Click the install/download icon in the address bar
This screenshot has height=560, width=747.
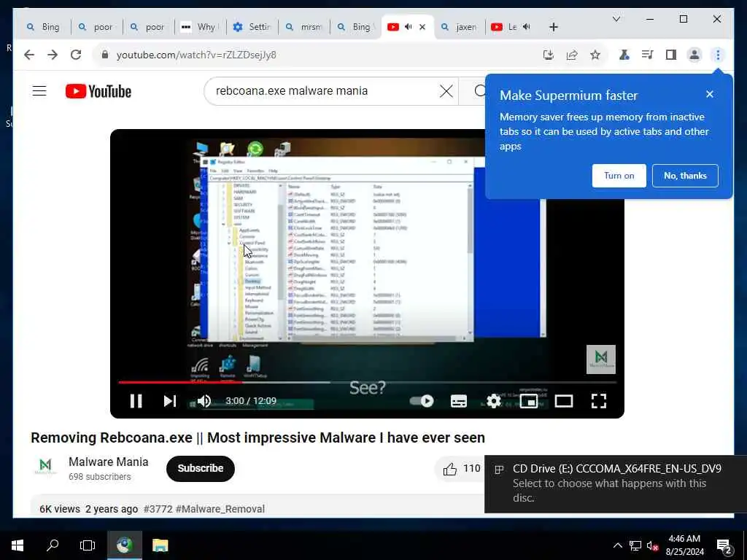(549, 55)
